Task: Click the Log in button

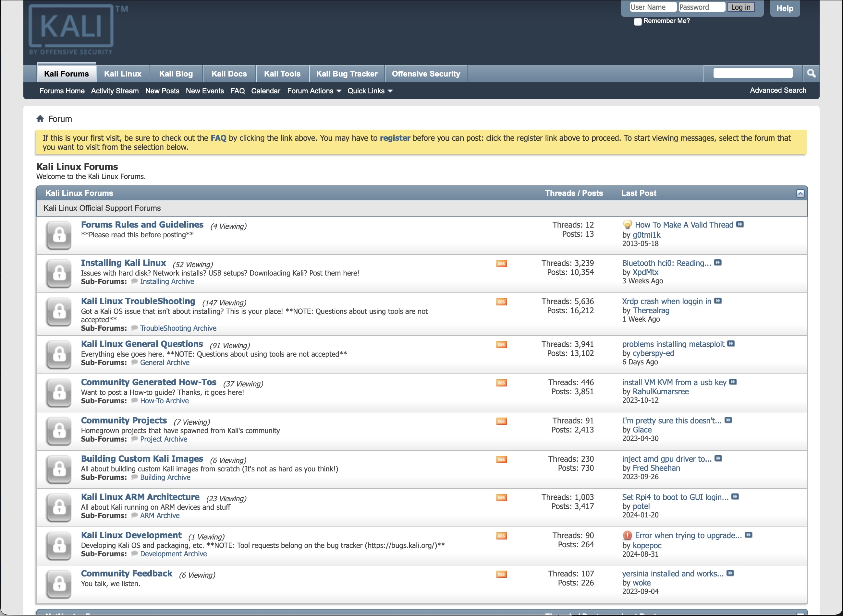Action: click(x=741, y=7)
